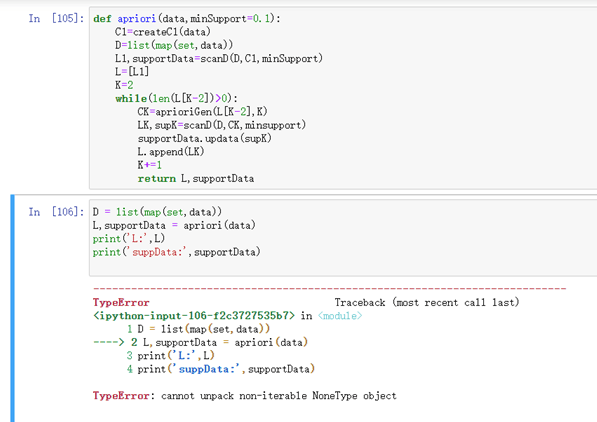Select the blue cell selection bar on left
The height and width of the screenshot is (422, 597).
13,308
